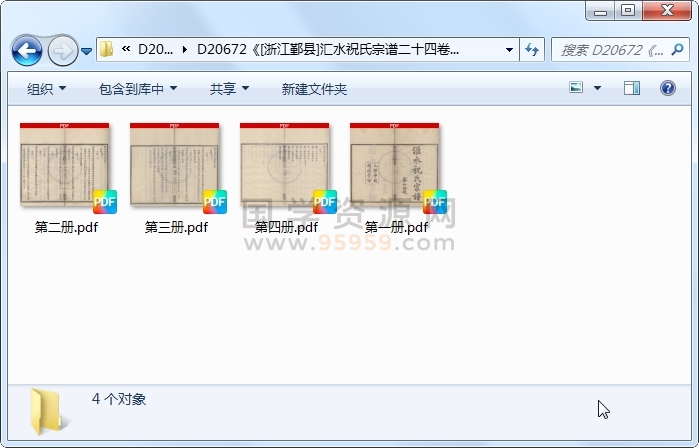Click the PDF badge on 第一册.pdf
This screenshot has width=699, height=448.
coord(435,202)
